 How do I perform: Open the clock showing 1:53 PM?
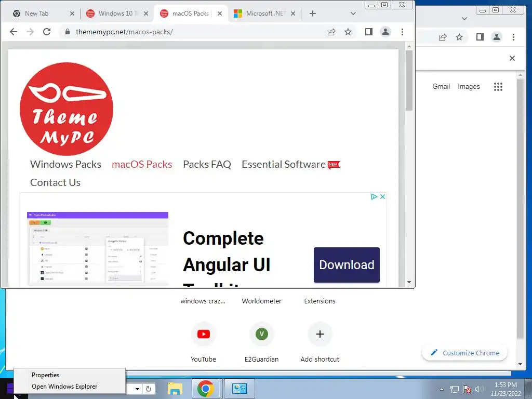[506, 389]
